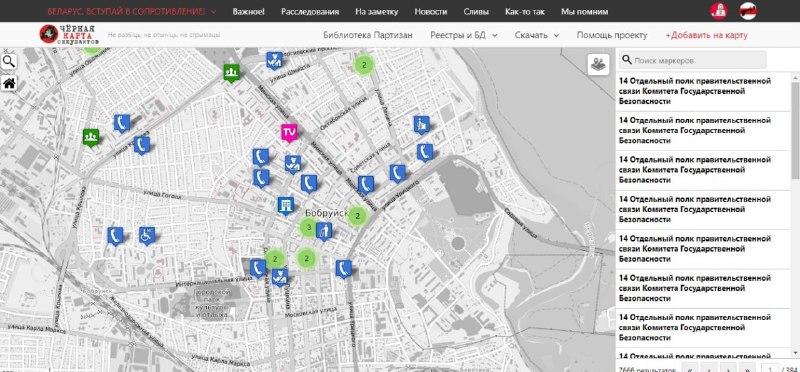Expand the Беларусь. Вступай в сопротивление dropdown
Viewport: 800px width, 372px height.
click(x=132, y=11)
